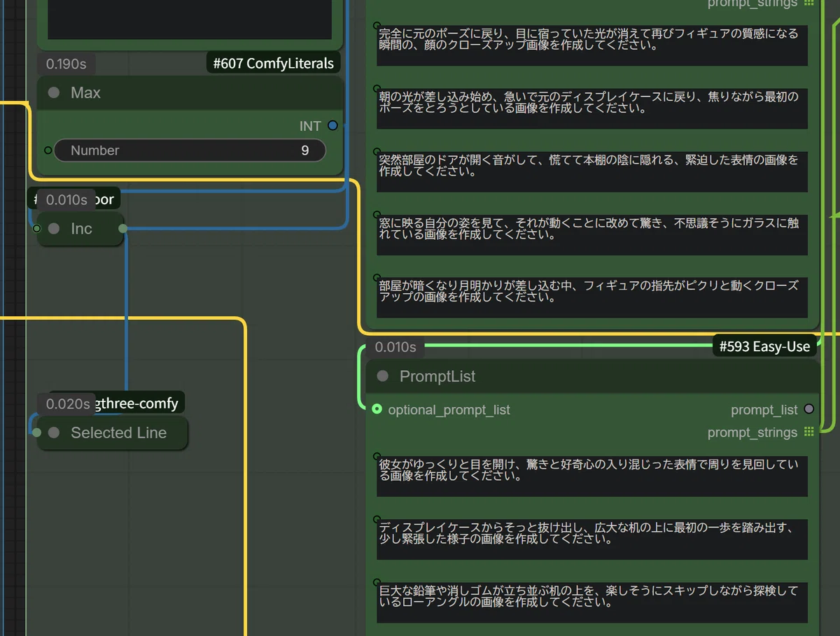Click the port dot on 突然部屋のドア prompt
The image size is (840, 636).
(377, 152)
